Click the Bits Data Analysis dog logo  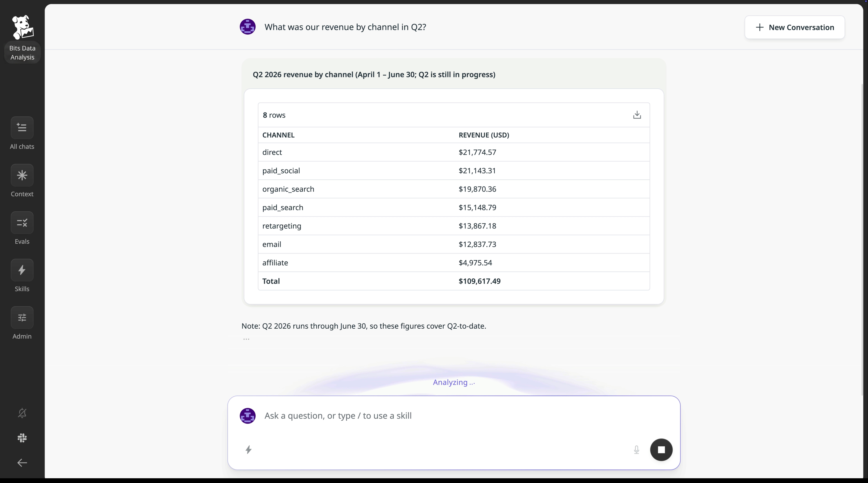click(23, 27)
